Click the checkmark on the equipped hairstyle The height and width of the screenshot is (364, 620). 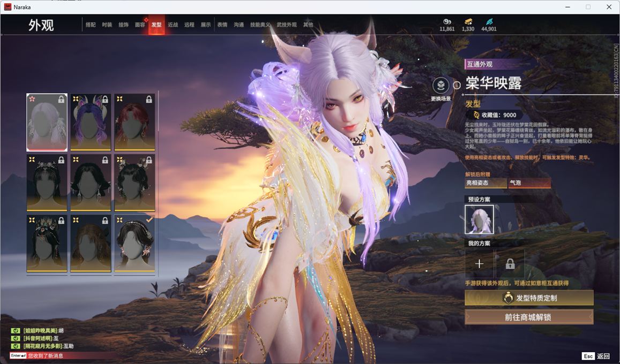[x=150, y=219]
